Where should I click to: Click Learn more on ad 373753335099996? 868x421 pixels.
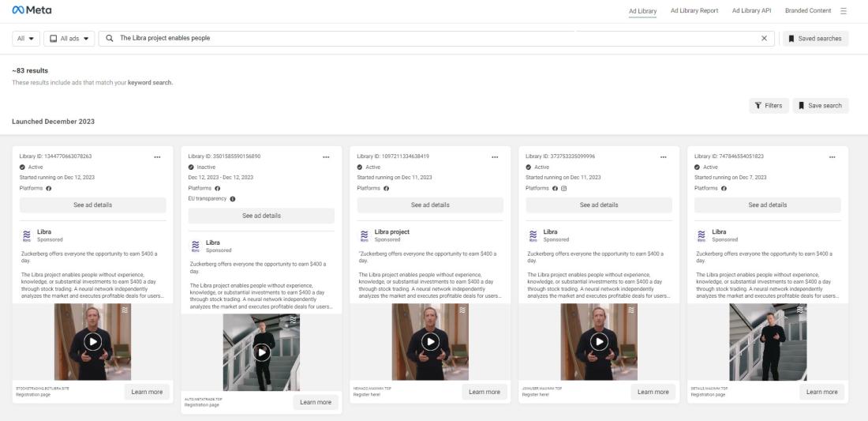[x=653, y=392]
